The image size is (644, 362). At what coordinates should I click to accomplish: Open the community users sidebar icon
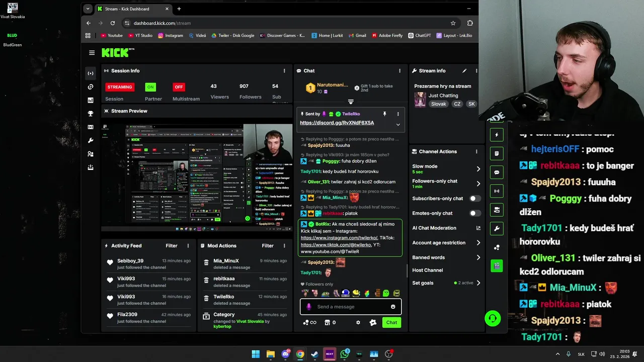point(91,154)
